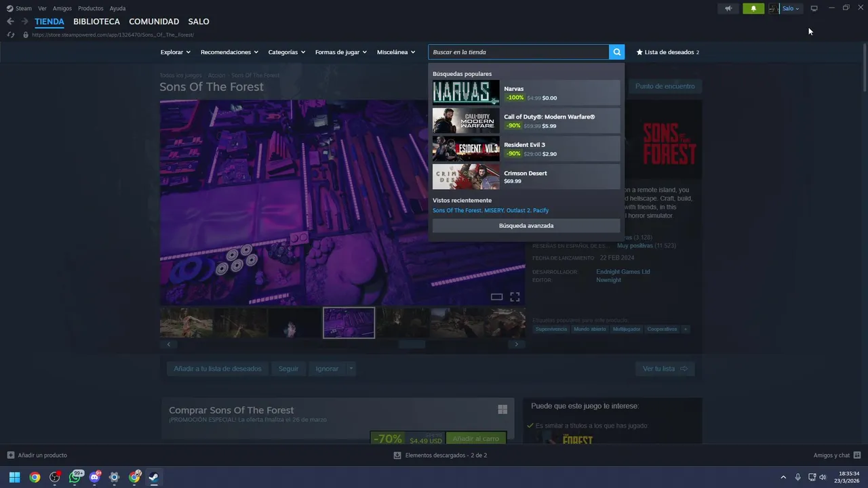Open the green notifications bell
Image resolution: width=868 pixels, height=488 pixels.
click(753, 9)
